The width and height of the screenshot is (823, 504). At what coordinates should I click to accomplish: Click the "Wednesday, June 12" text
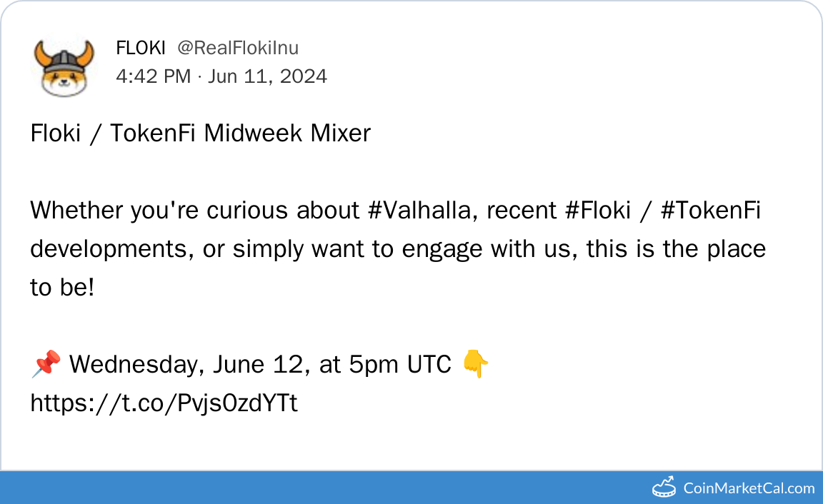point(189,365)
